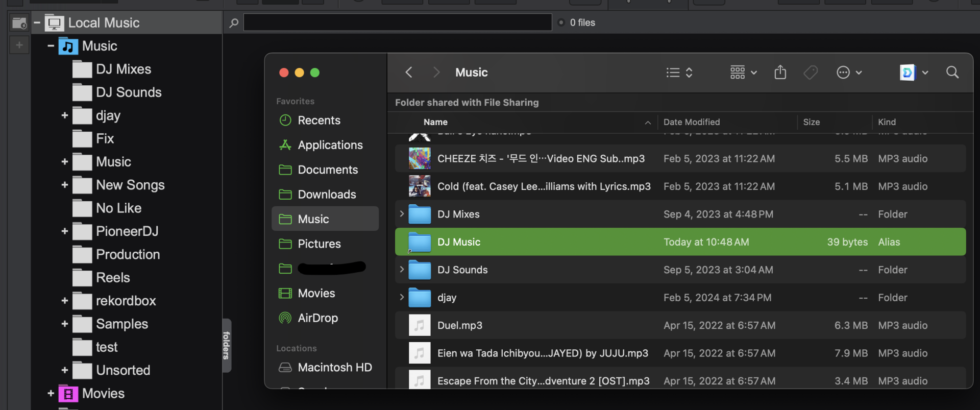Collapse the Music library tree node
This screenshot has width=980, height=410.
click(51, 46)
